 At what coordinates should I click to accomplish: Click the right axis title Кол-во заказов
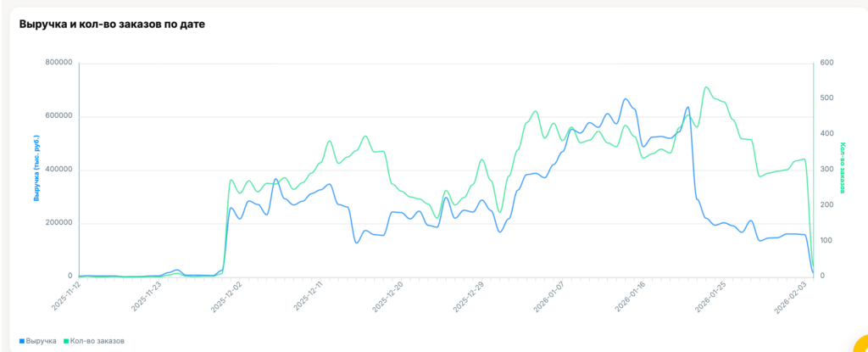pos(843,168)
